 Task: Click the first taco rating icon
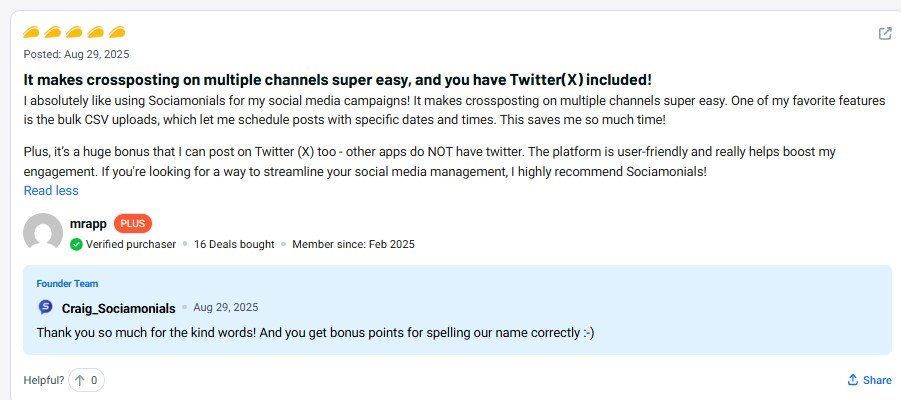(x=32, y=33)
